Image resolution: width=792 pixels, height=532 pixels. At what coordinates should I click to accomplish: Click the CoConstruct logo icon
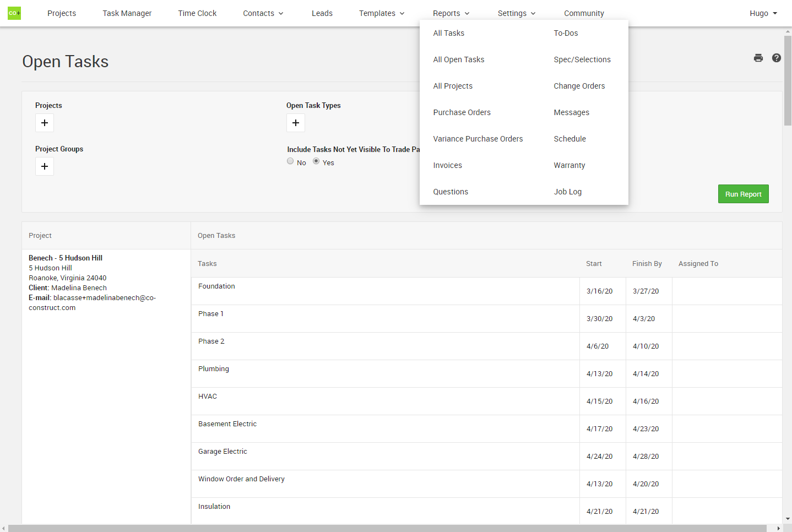click(x=14, y=13)
